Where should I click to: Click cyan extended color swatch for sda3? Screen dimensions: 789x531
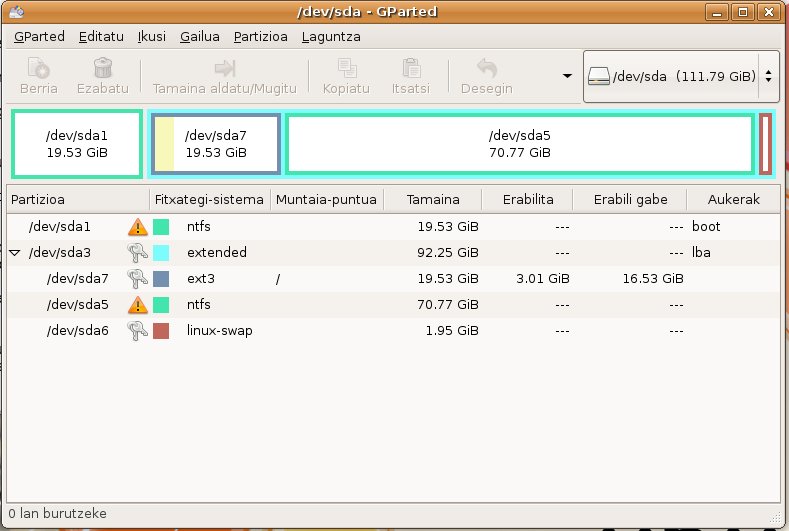point(161,253)
